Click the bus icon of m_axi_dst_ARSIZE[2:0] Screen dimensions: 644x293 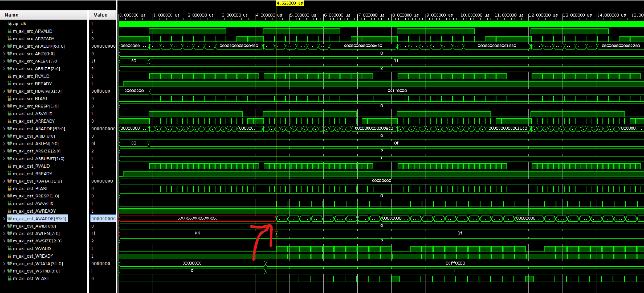10,151
